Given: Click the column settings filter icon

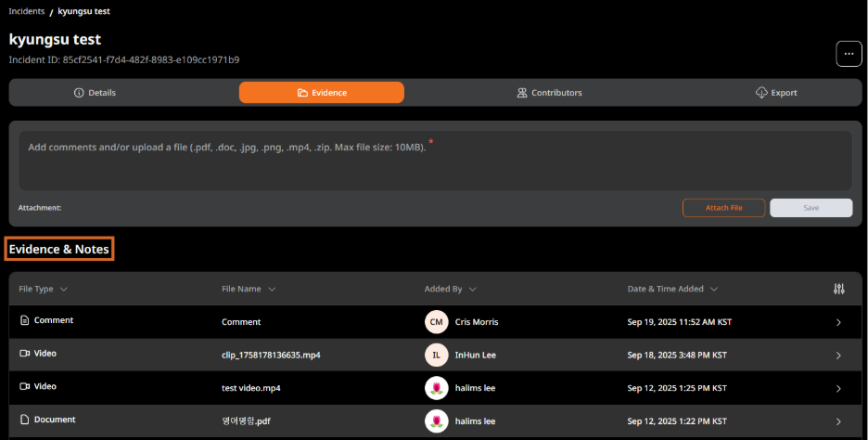Looking at the screenshot, I should click(838, 289).
